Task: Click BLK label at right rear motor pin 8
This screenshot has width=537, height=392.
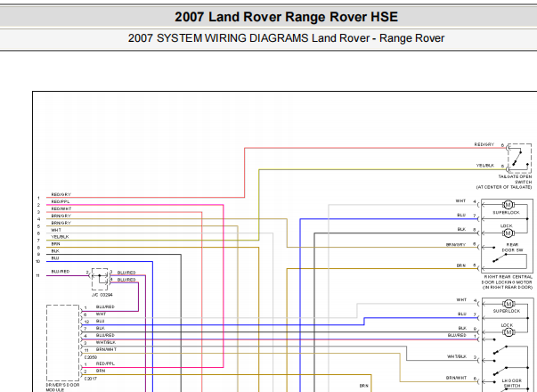Action: click(x=461, y=229)
